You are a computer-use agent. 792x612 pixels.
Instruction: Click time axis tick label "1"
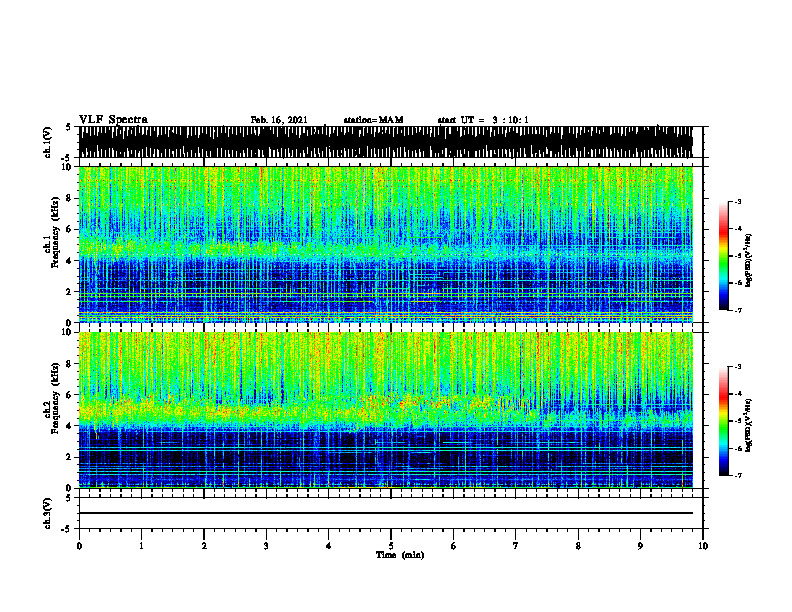coord(141,546)
